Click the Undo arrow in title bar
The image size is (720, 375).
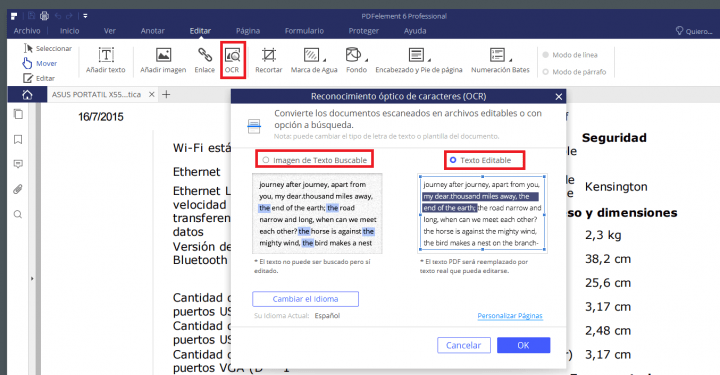[58, 16]
